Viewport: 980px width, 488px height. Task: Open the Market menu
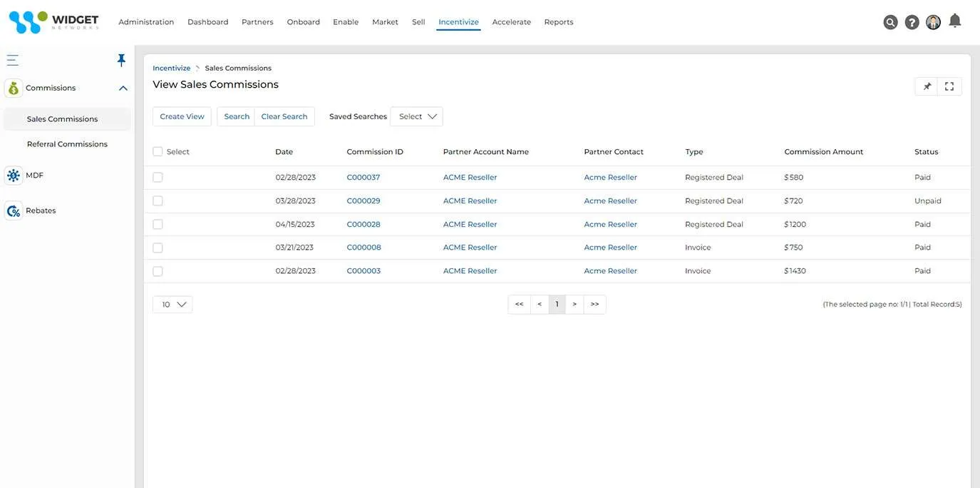point(385,22)
